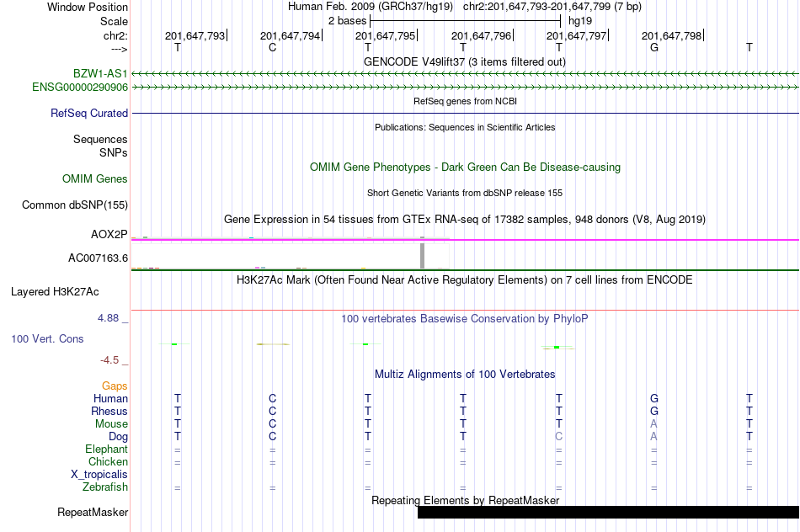Open the ENSG00000290906 gene label
The width and height of the screenshot is (800, 532).
[x=80, y=88]
